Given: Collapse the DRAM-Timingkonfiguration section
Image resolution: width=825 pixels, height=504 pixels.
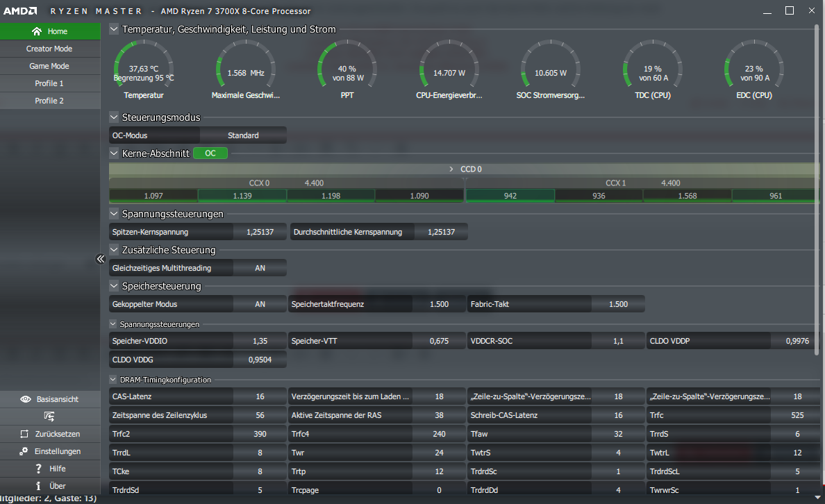Looking at the screenshot, I should point(112,379).
